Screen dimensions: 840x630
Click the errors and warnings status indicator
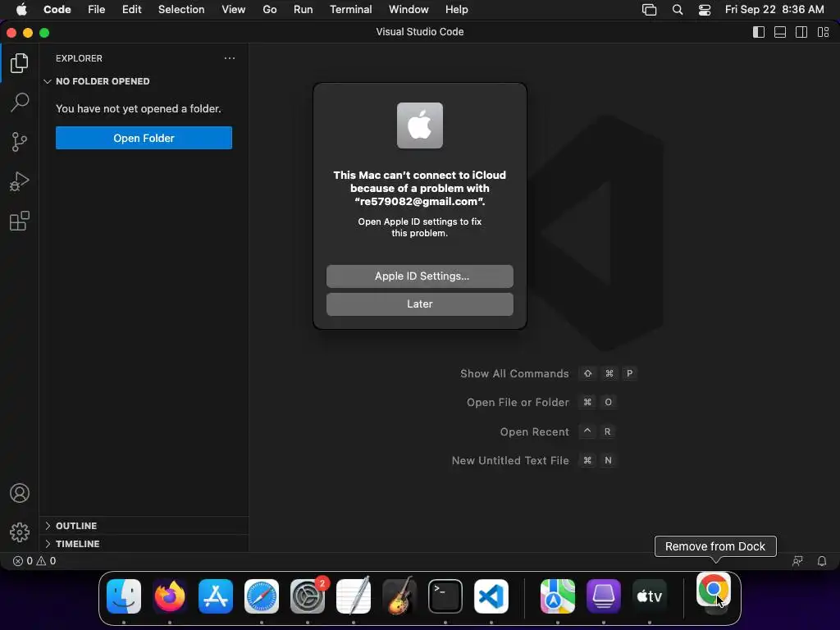(x=34, y=561)
